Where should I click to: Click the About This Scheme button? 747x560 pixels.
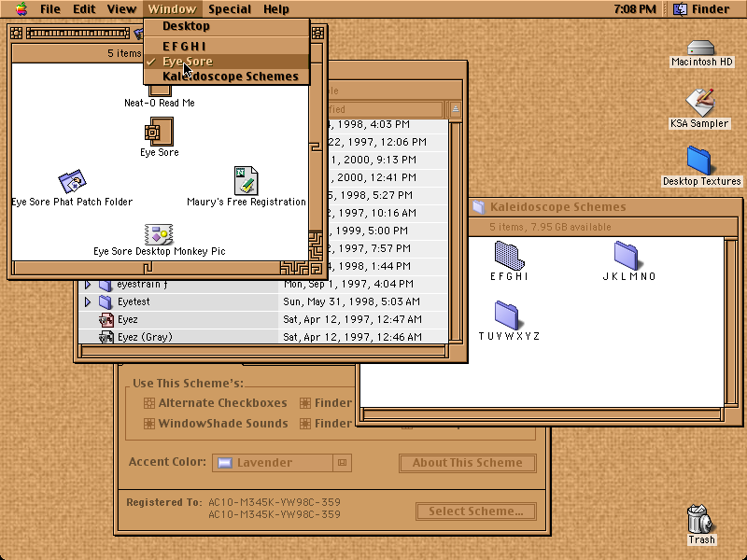coord(468,463)
